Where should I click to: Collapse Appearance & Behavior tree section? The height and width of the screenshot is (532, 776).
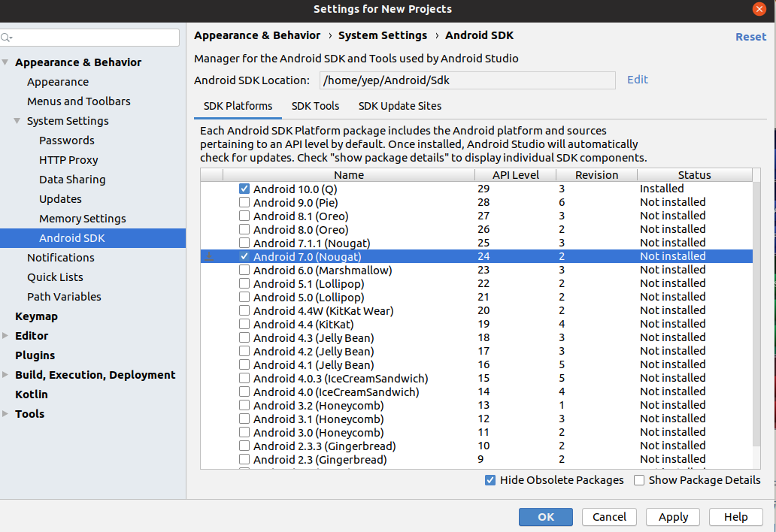pyautogui.click(x=5, y=62)
